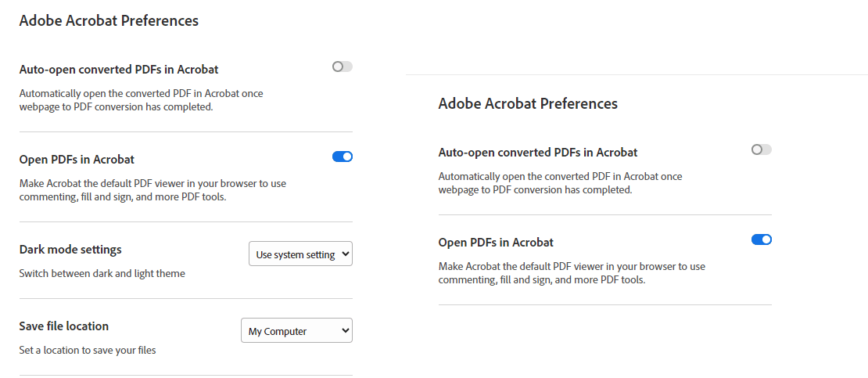Click "Auto-open converted PDFs in Acrobat" label, left panel
Viewport: 868px width, 378px height.
click(119, 70)
